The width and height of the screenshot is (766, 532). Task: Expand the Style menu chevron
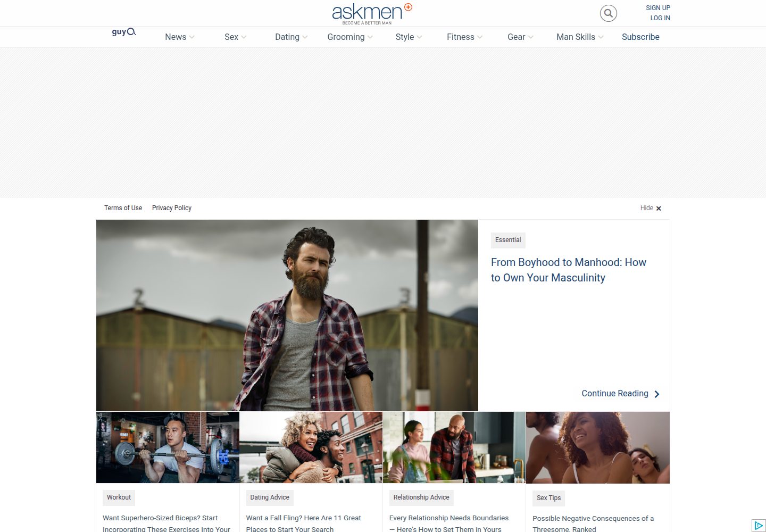420,37
